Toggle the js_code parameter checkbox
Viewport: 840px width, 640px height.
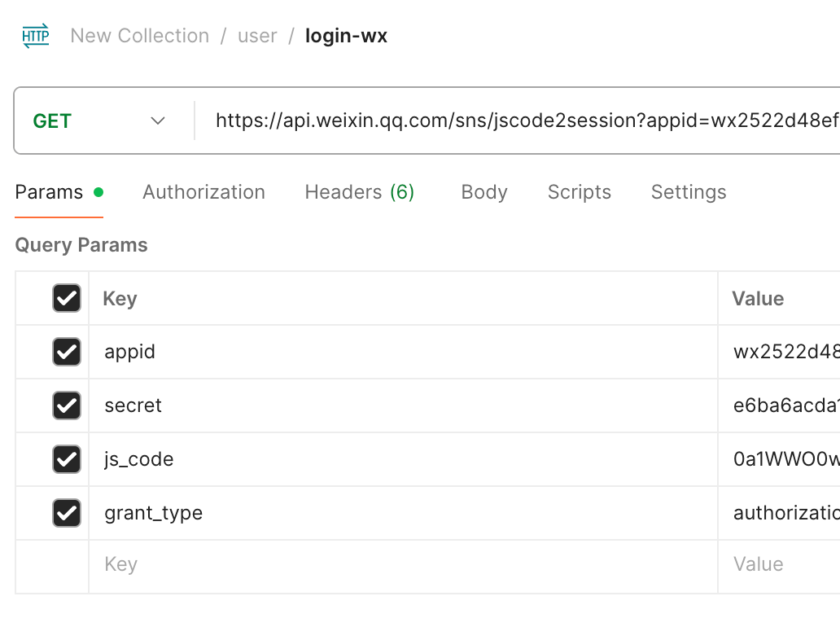pyautogui.click(x=67, y=459)
